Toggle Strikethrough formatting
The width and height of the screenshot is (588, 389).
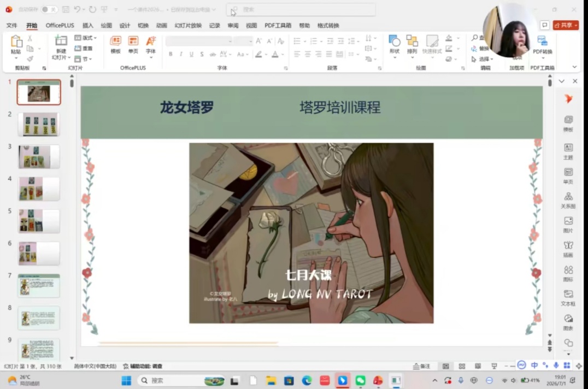(212, 54)
